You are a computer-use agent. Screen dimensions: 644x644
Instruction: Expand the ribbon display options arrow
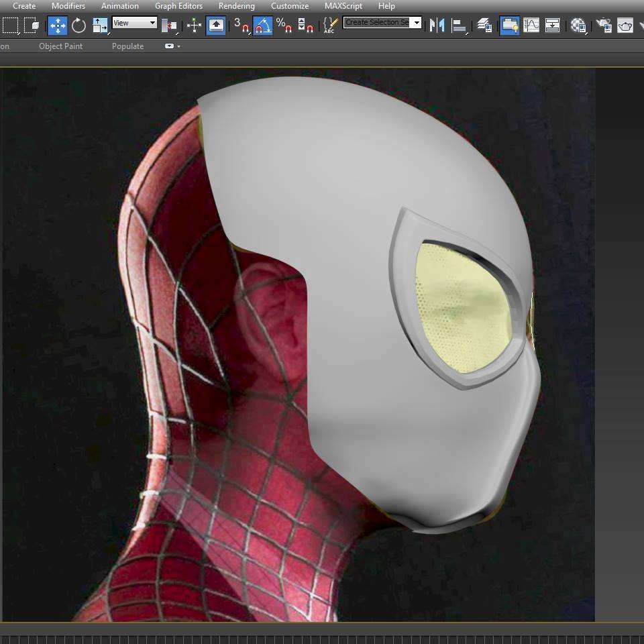[x=178, y=46]
